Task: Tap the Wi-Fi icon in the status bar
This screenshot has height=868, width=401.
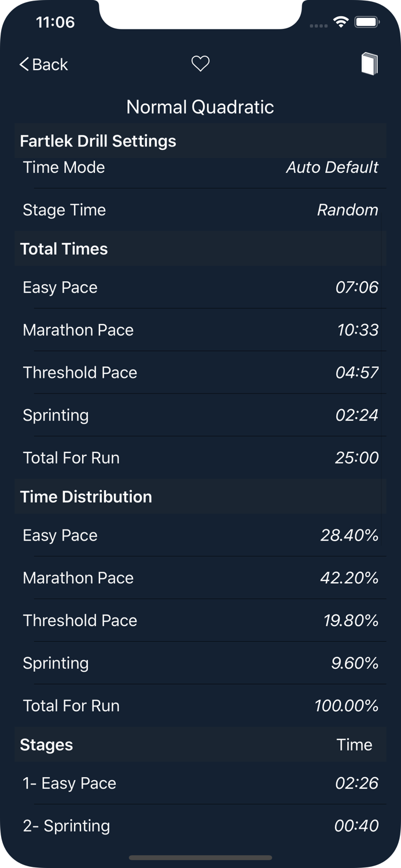Action: pyautogui.click(x=341, y=23)
